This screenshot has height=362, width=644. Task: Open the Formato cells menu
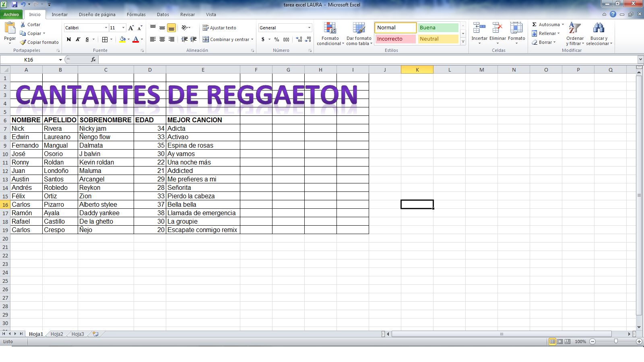[516, 34]
